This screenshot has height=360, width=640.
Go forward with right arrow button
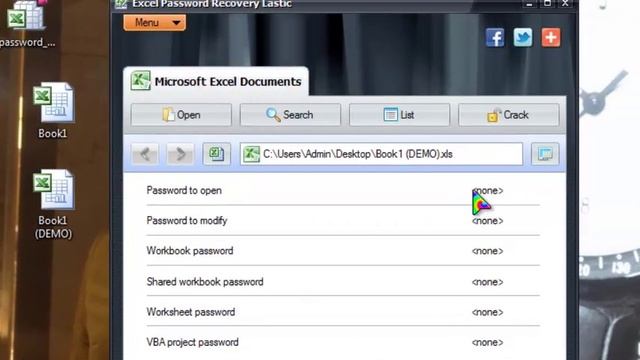(180, 154)
